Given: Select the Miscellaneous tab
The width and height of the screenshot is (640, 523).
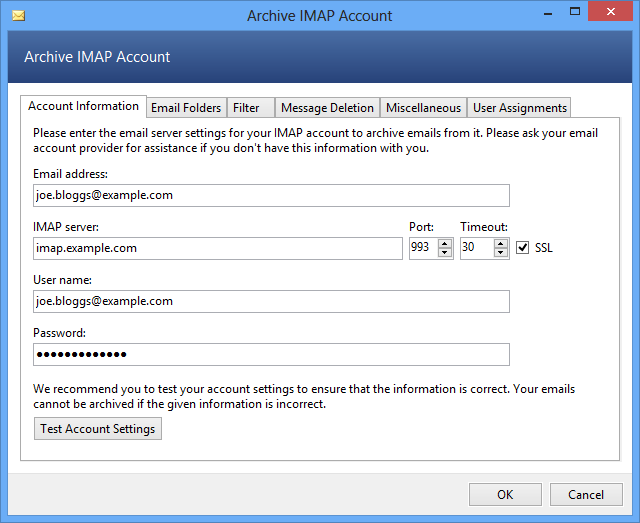Looking at the screenshot, I should coord(423,108).
